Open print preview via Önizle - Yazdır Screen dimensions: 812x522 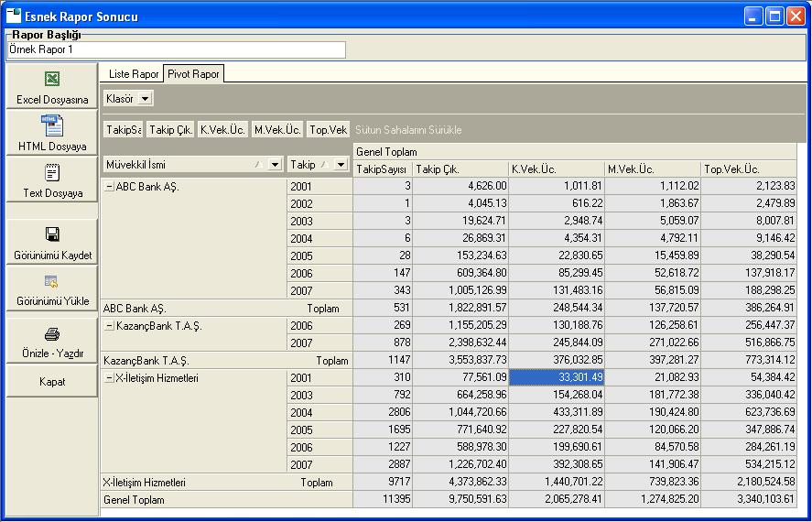pyautogui.click(x=52, y=341)
